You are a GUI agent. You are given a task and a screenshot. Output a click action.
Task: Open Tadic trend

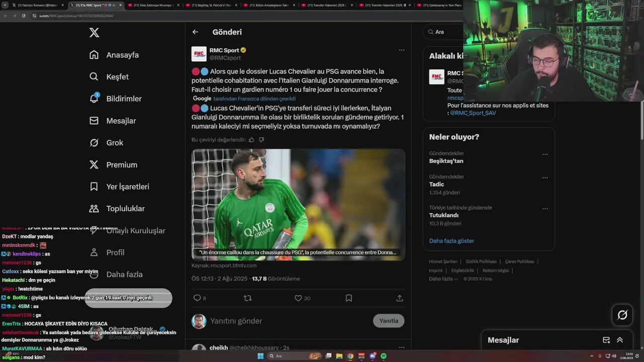436,185
